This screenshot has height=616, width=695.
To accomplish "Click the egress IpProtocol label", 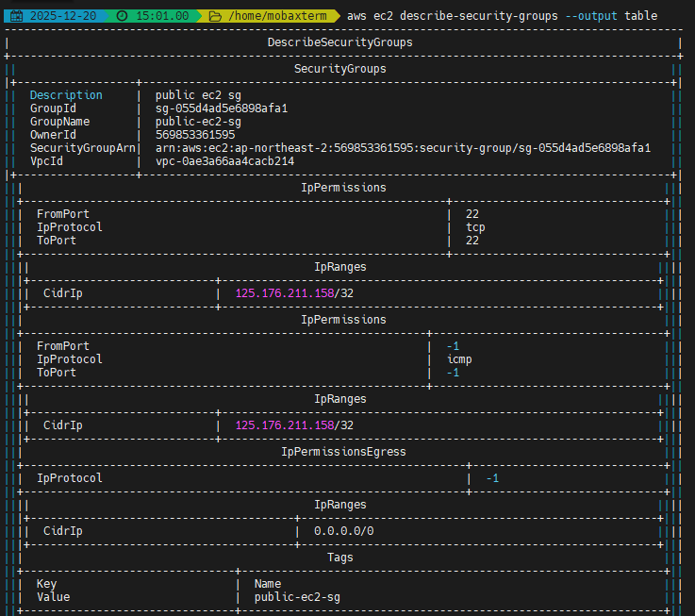I will tap(69, 478).
